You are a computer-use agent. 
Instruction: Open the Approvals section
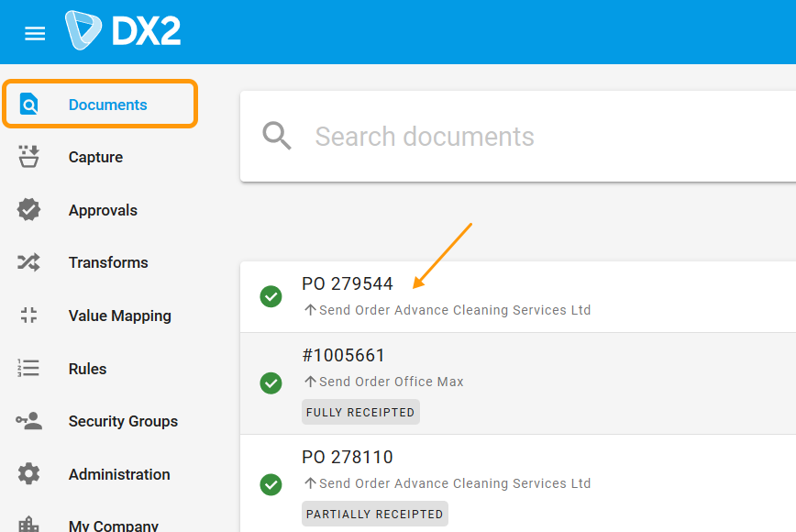pyautogui.click(x=103, y=209)
